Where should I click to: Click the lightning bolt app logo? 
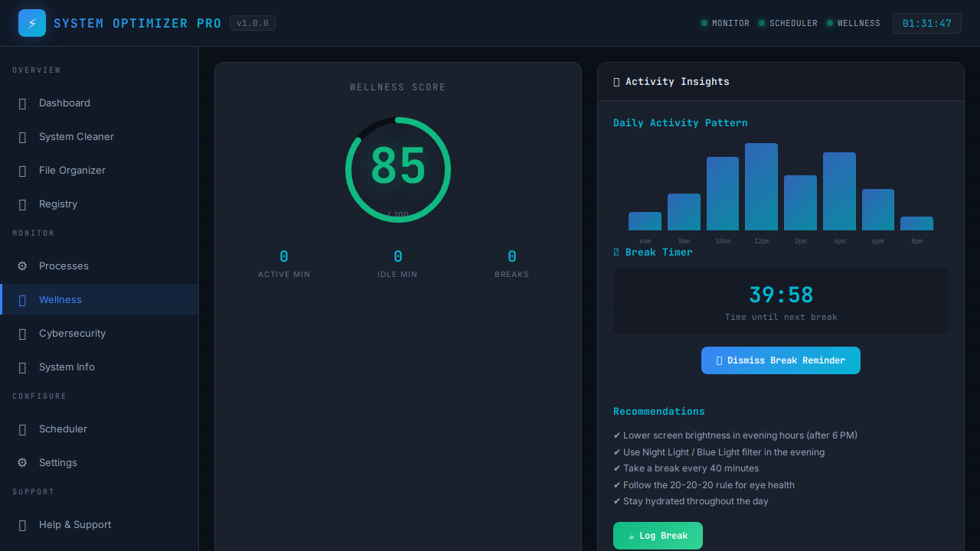[x=31, y=23]
